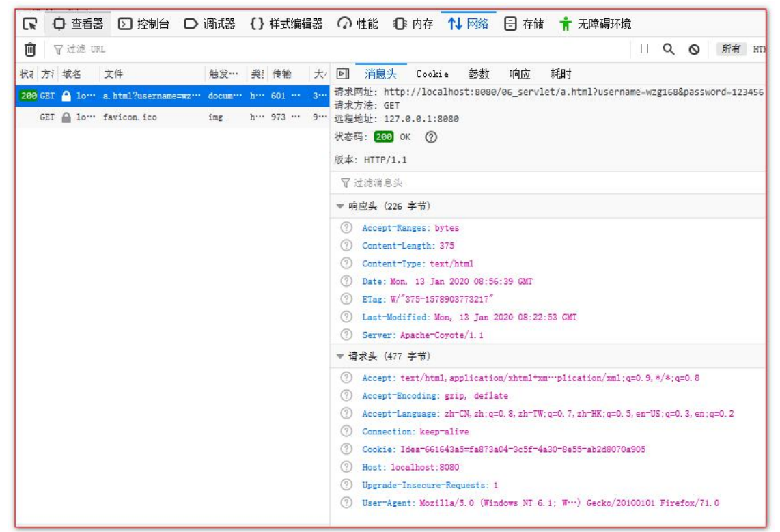Viewport: 780px width, 532px height.
Task: Clear the network log with trash icon
Action: [30, 49]
